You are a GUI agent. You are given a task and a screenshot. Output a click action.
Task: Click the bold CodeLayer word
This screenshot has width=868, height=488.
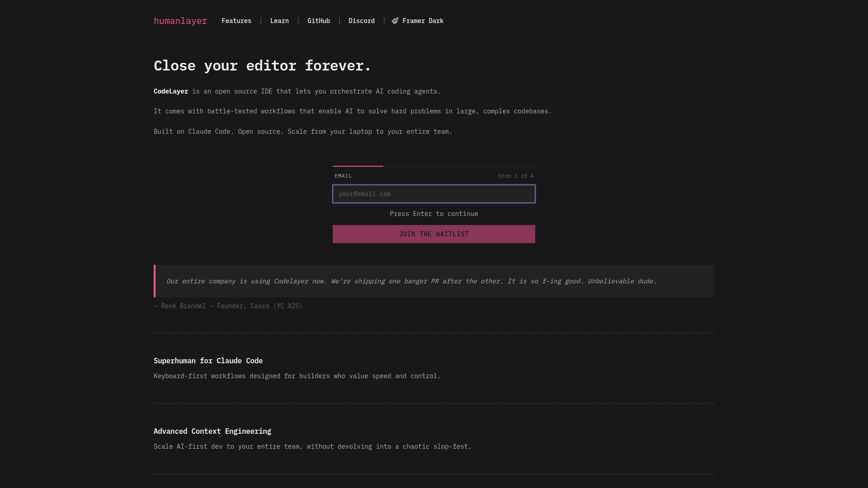pyautogui.click(x=171, y=91)
